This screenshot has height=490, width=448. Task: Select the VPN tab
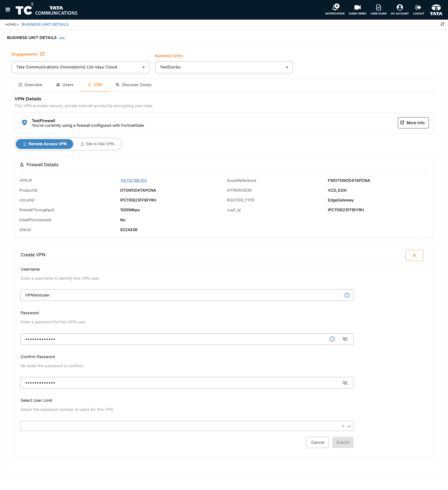coord(94,85)
